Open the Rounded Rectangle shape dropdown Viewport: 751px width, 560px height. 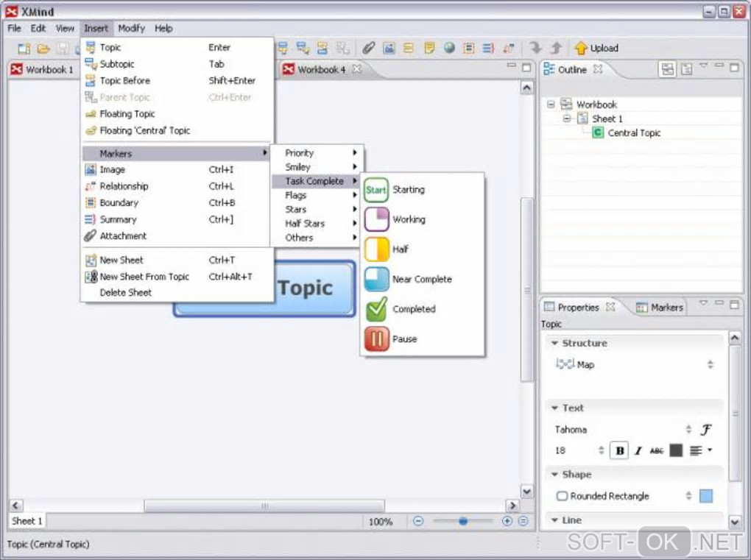tap(688, 496)
